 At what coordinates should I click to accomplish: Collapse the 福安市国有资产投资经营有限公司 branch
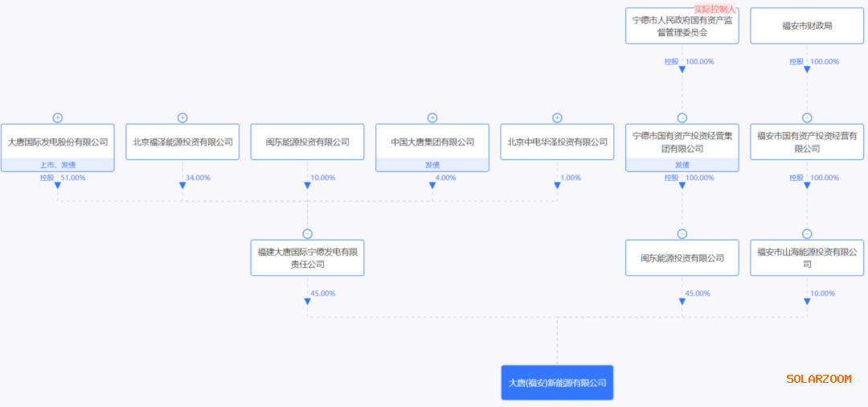[x=807, y=117]
